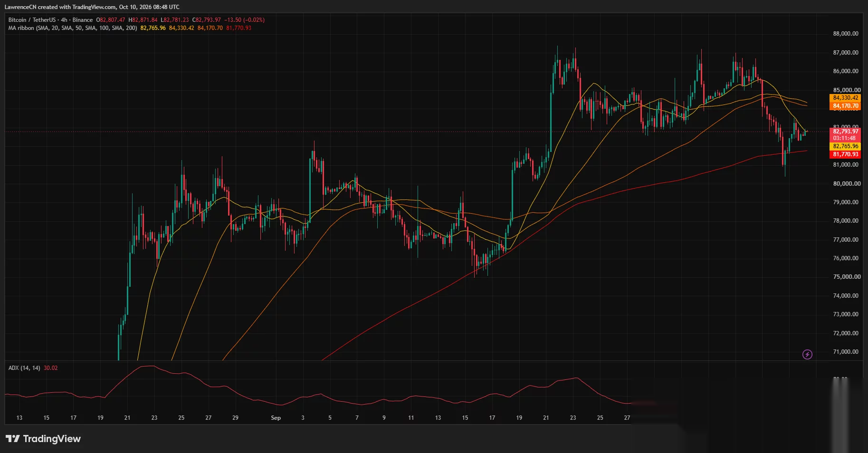This screenshot has width=868, height=453.
Task: Click the 78,000.00 price scale label
Action: [x=846, y=221]
